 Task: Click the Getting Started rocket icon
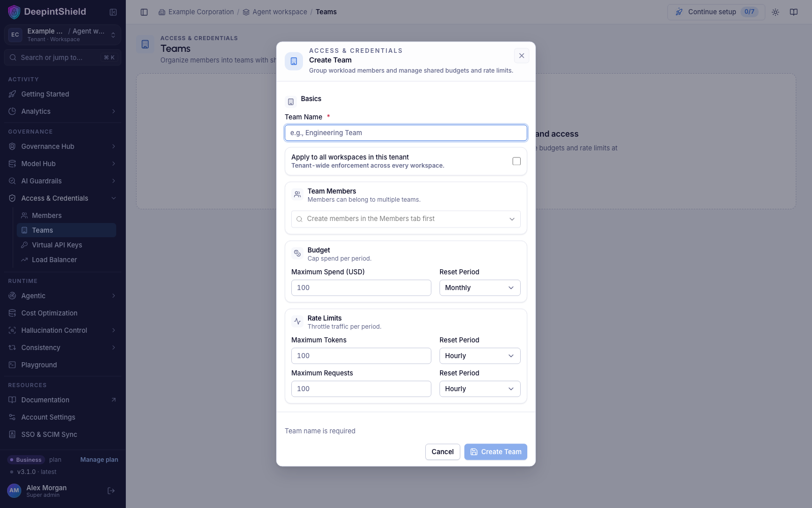(12, 94)
